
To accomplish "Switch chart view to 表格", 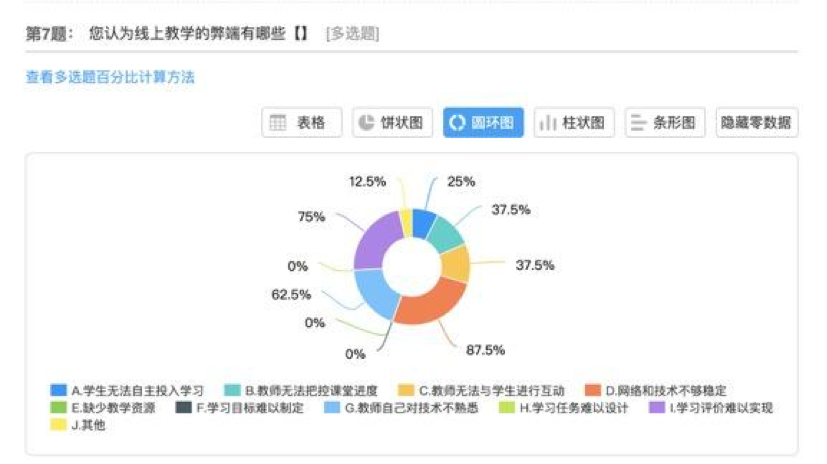I will pos(302,123).
